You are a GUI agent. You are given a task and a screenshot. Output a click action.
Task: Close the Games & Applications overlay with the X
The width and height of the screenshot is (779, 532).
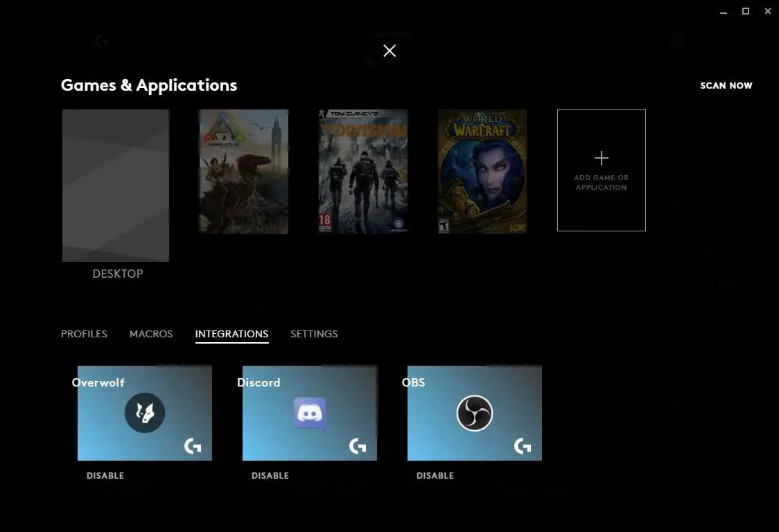tap(389, 51)
